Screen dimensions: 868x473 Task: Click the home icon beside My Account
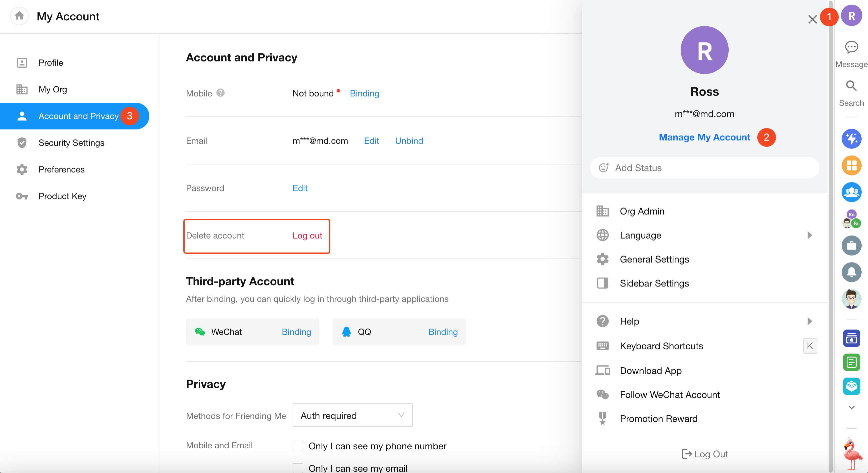click(20, 16)
